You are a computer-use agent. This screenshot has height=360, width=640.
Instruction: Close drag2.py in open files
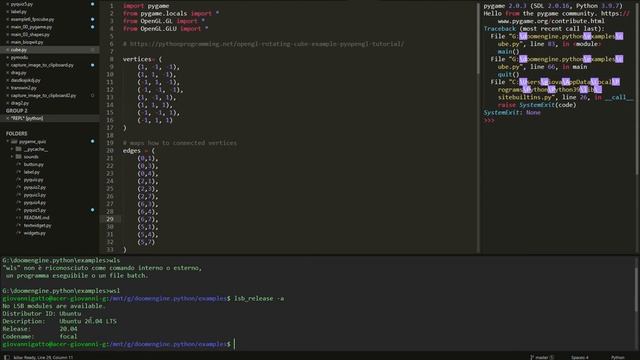tap(7, 103)
